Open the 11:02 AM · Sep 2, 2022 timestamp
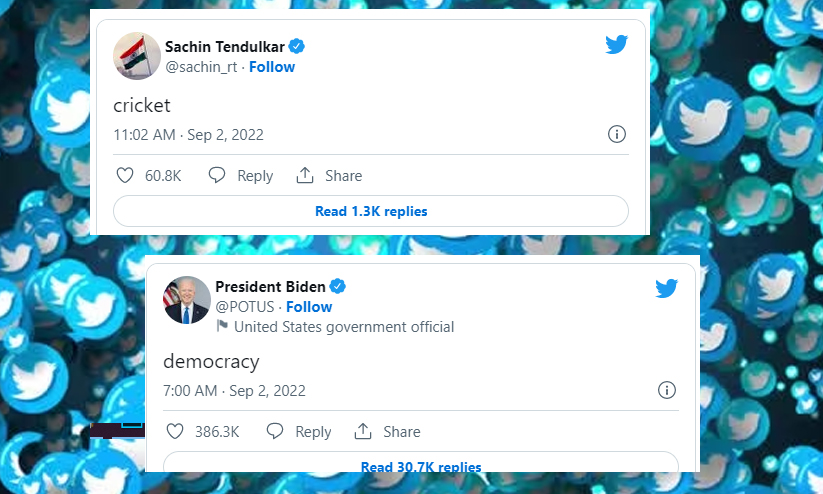The height and width of the screenshot is (494, 823). coord(188,135)
